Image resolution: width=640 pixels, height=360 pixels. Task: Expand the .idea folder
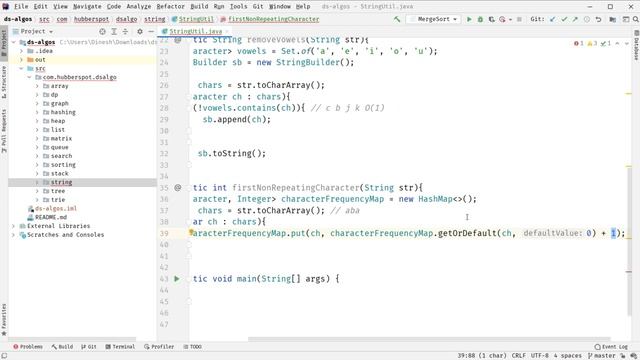pyautogui.click(x=22, y=51)
